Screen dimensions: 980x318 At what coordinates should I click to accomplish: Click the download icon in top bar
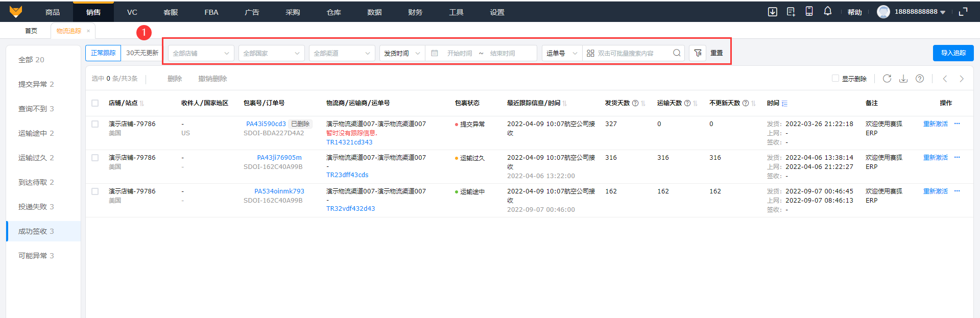coord(772,12)
